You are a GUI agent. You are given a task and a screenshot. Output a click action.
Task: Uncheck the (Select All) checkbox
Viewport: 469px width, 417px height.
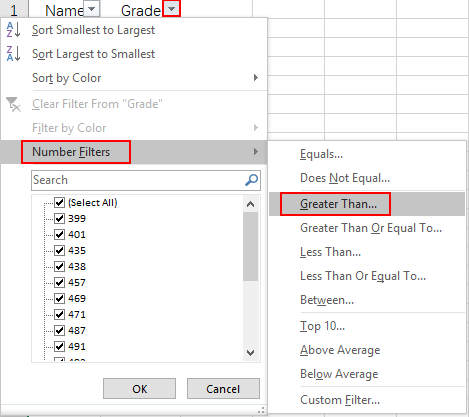(59, 202)
